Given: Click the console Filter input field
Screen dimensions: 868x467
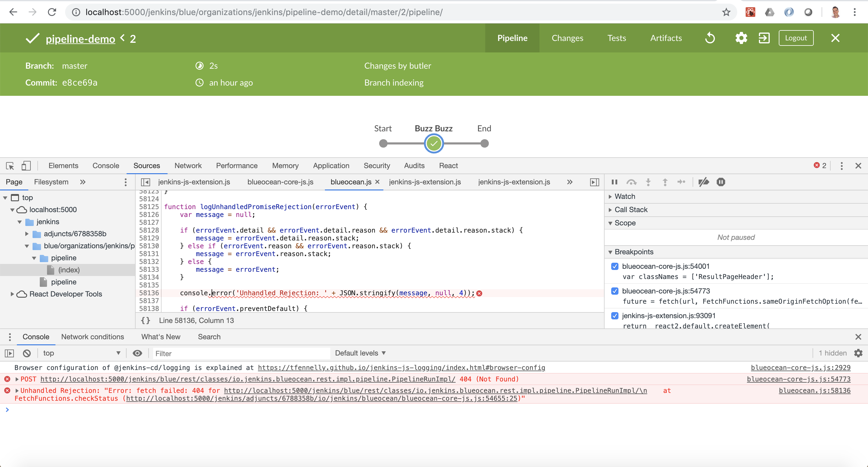Looking at the screenshot, I should coord(241,353).
